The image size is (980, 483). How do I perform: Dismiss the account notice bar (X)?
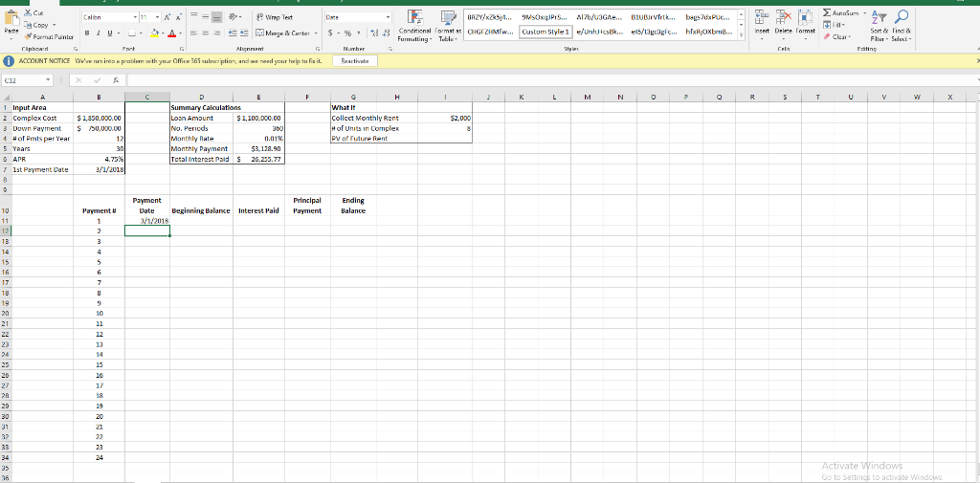977,60
